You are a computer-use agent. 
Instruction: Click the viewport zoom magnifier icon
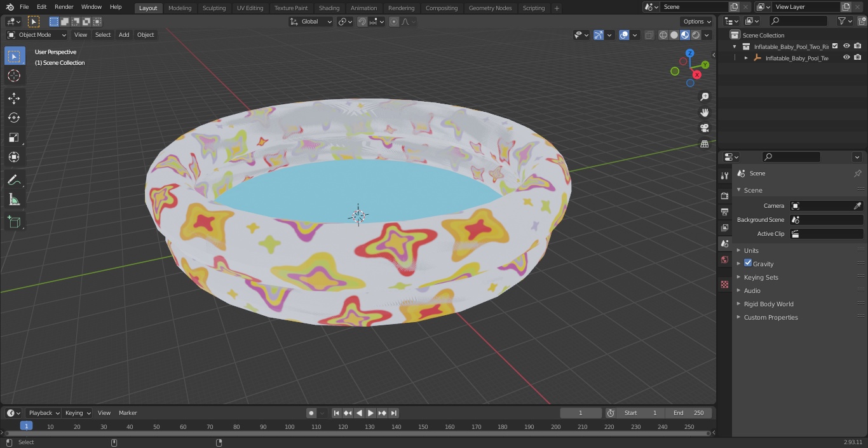click(705, 97)
